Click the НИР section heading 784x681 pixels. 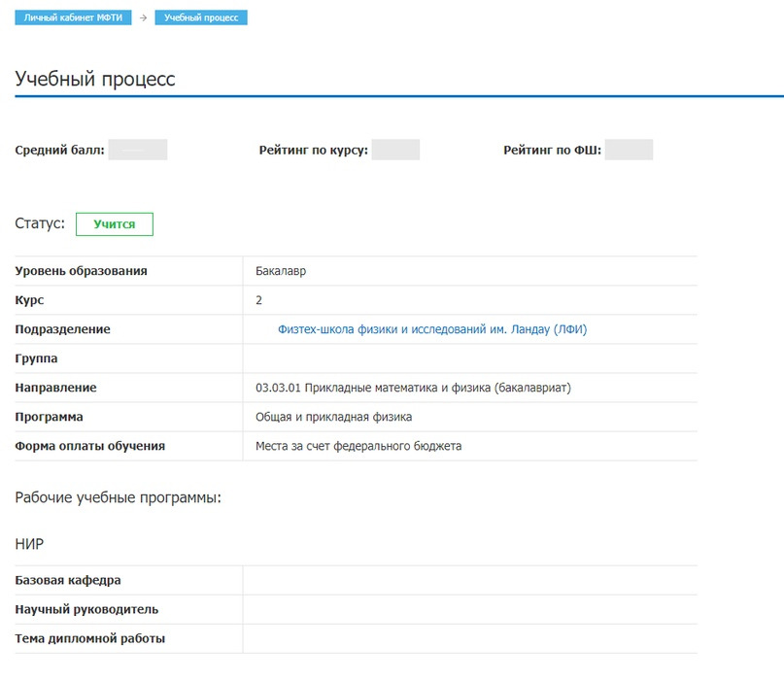pos(30,544)
